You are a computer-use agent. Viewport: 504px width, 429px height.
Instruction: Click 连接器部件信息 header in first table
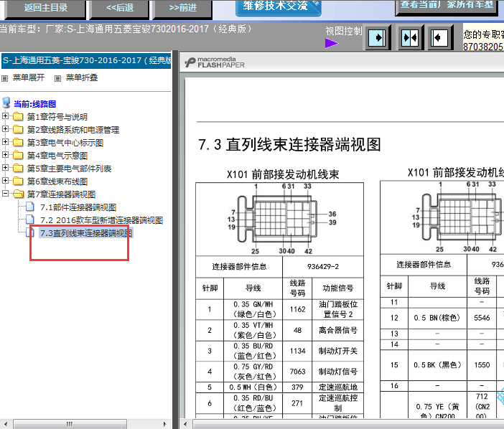(239, 267)
